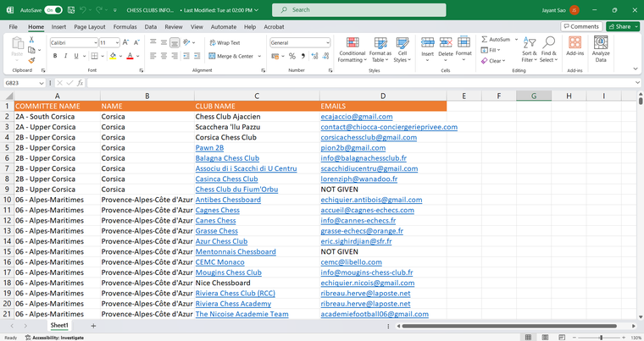Open the Formulas ribbon tab
Viewport: 644px width, 341px height.
125,26
